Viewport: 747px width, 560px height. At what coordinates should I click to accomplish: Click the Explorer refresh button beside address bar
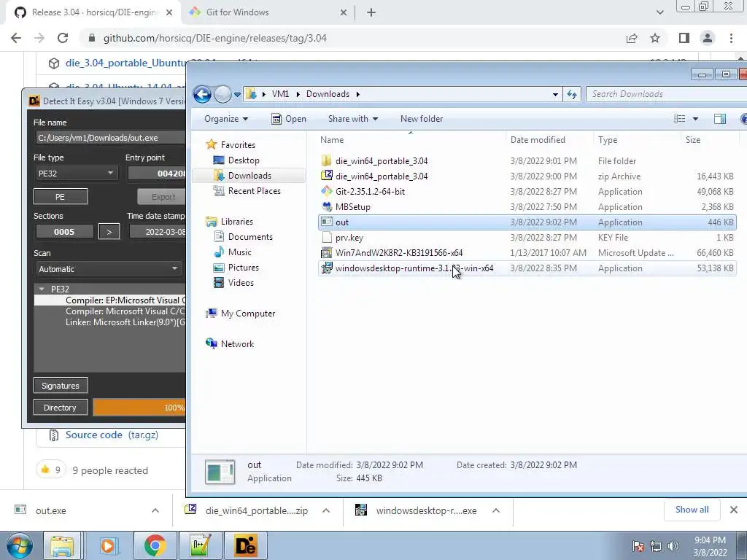pos(572,94)
